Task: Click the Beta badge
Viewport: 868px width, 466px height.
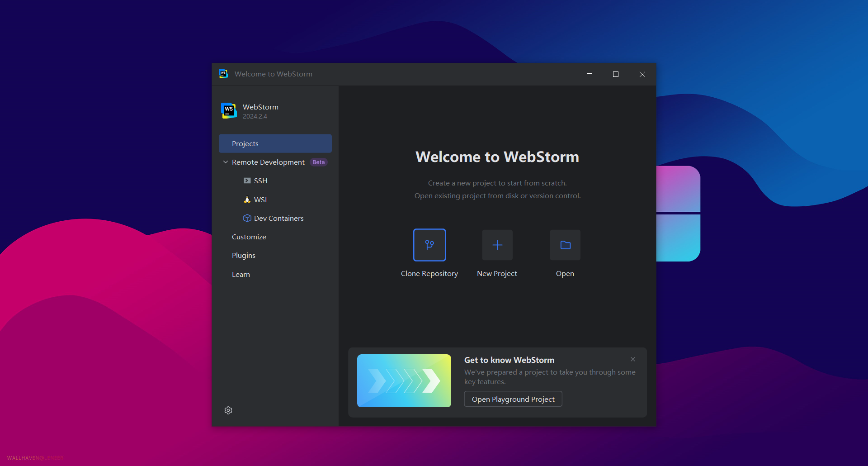Action: tap(319, 162)
